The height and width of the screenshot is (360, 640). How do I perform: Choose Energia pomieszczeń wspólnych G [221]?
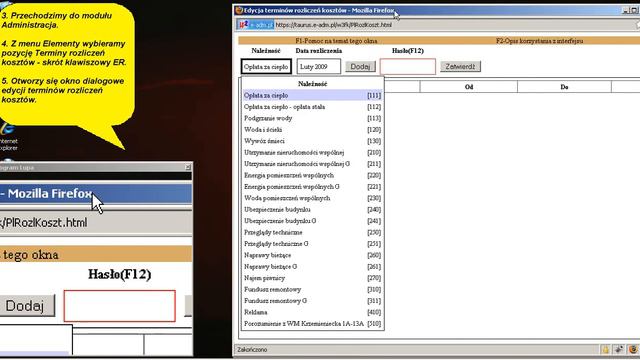[313, 187]
